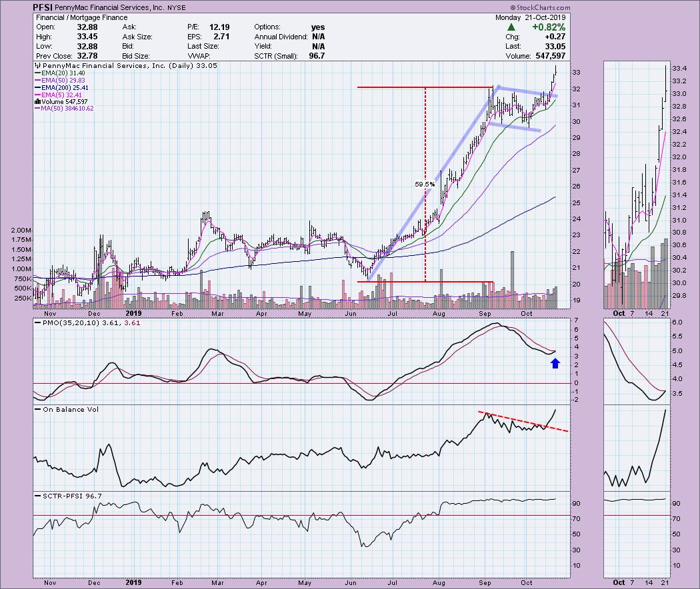Click the Bid Size label
Screen dimensions: 700x589
click(x=136, y=56)
